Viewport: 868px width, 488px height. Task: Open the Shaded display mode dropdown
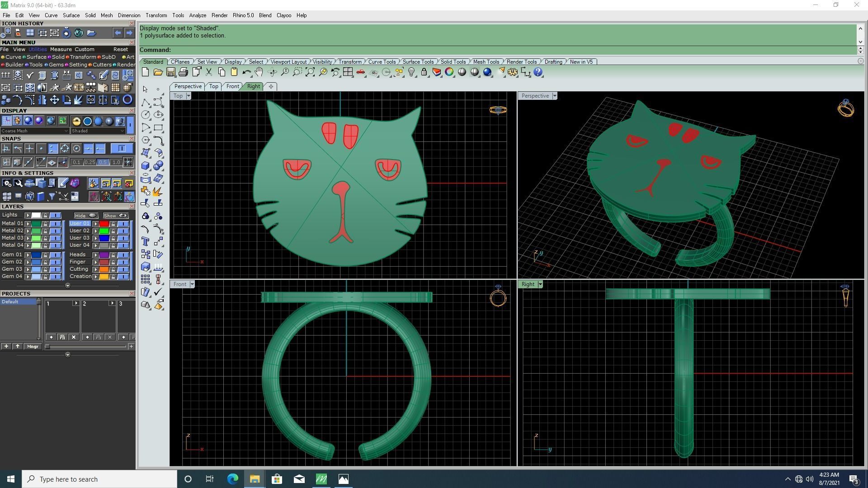coord(98,131)
